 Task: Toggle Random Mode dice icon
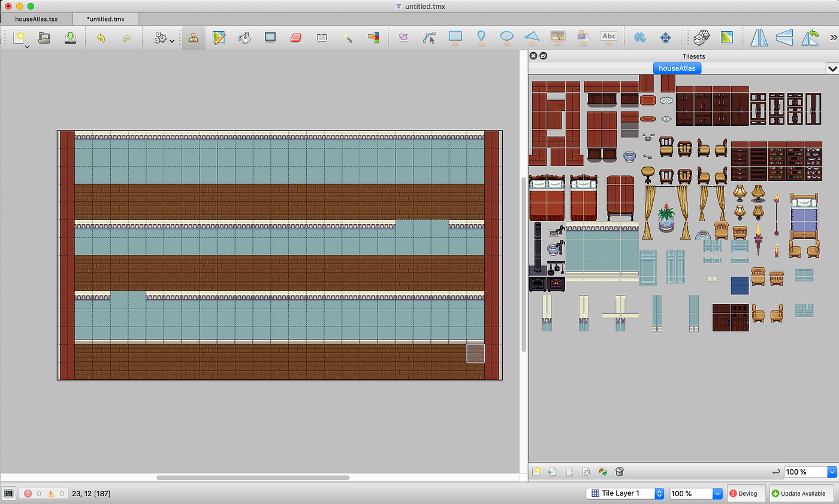tap(700, 38)
